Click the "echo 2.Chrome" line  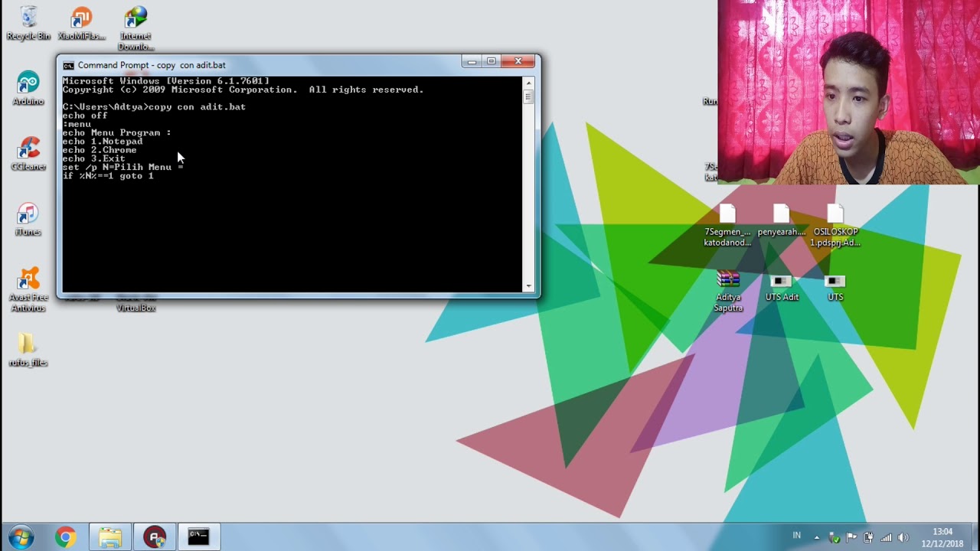[100, 150]
